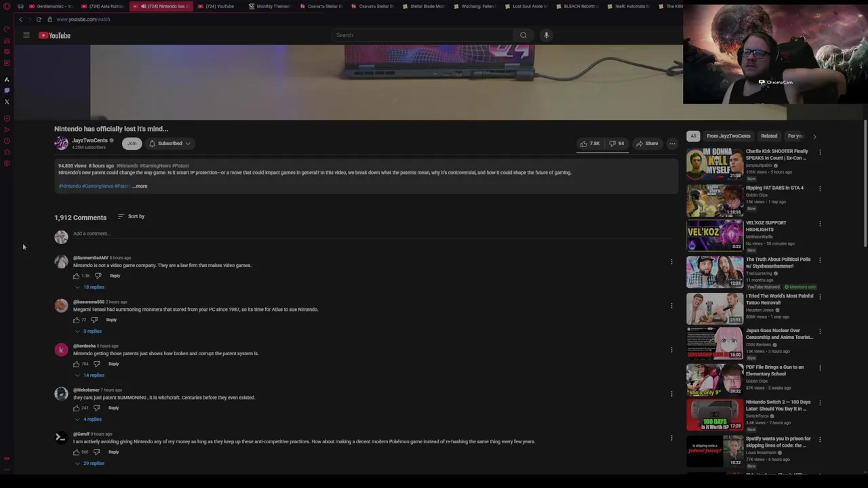Viewport: 868px width, 488px height.
Task: Dislike the video showing 94
Action: [x=616, y=144]
